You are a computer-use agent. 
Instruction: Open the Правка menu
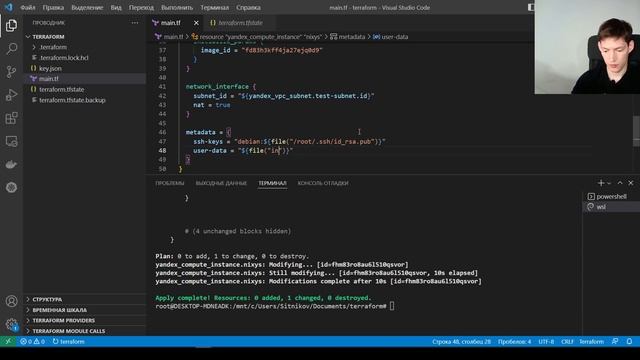pyautogui.click(x=53, y=7)
